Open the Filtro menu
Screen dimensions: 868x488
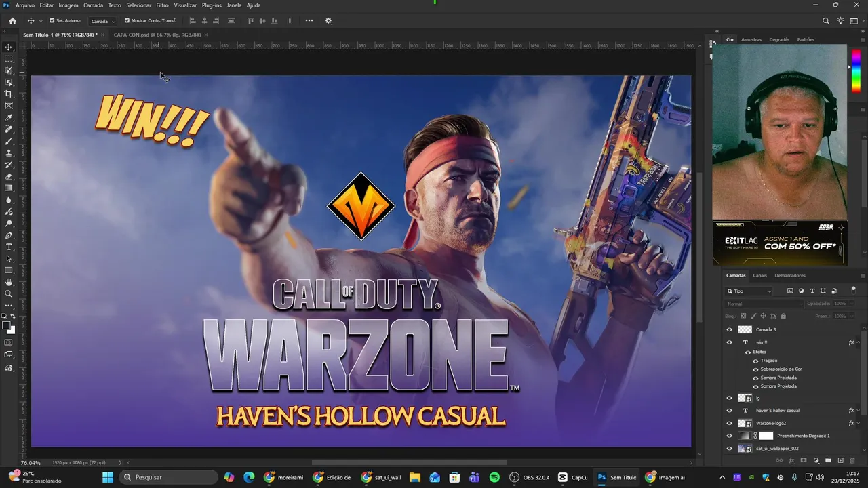click(162, 5)
